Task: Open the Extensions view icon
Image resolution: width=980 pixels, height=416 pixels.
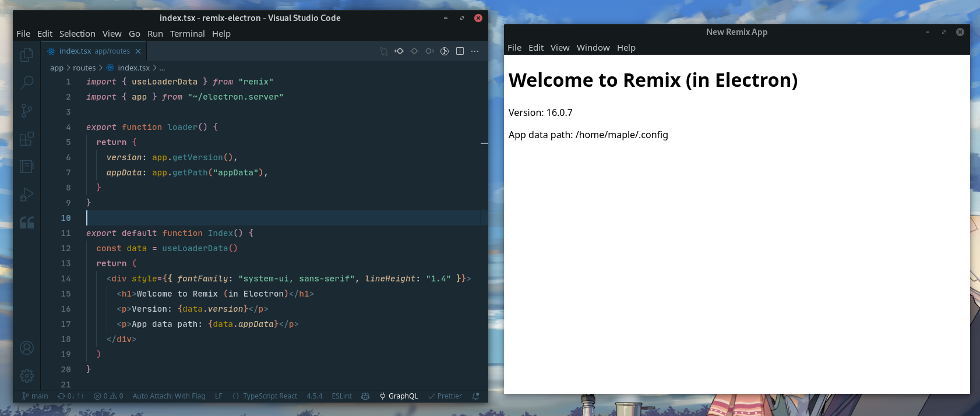Action: [x=27, y=139]
